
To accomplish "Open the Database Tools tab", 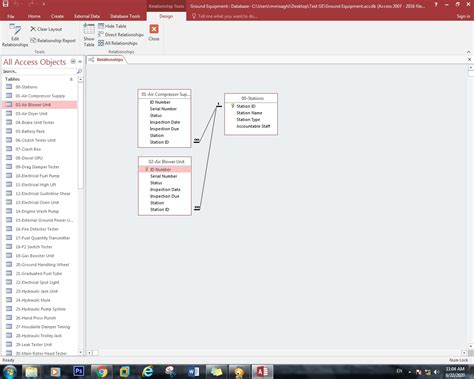I will [125, 16].
